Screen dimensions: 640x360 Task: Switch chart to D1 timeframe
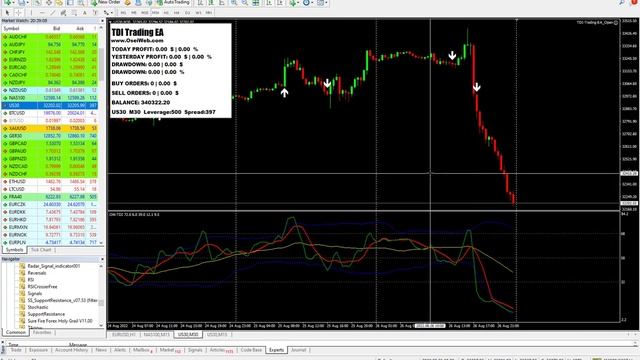187,13
